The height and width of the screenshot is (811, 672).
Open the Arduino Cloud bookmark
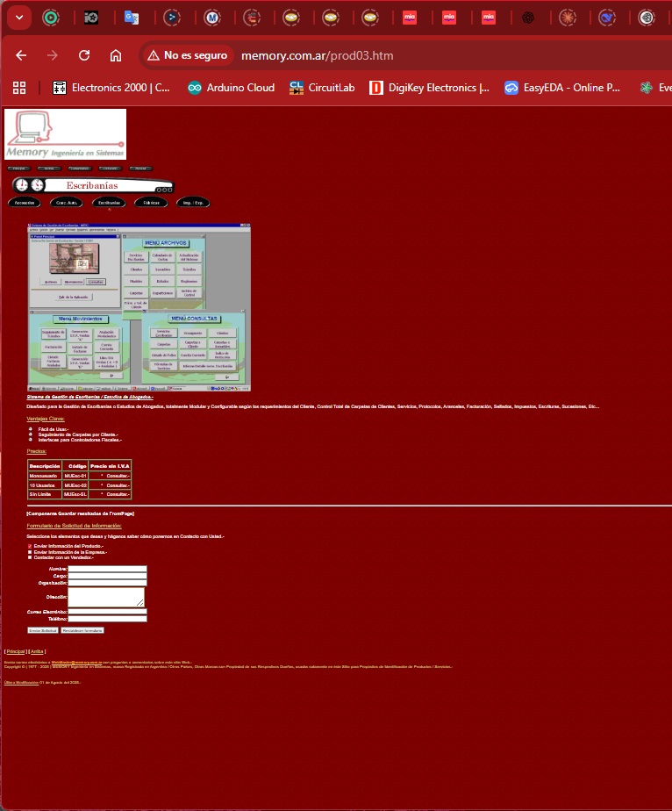pos(231,88)
